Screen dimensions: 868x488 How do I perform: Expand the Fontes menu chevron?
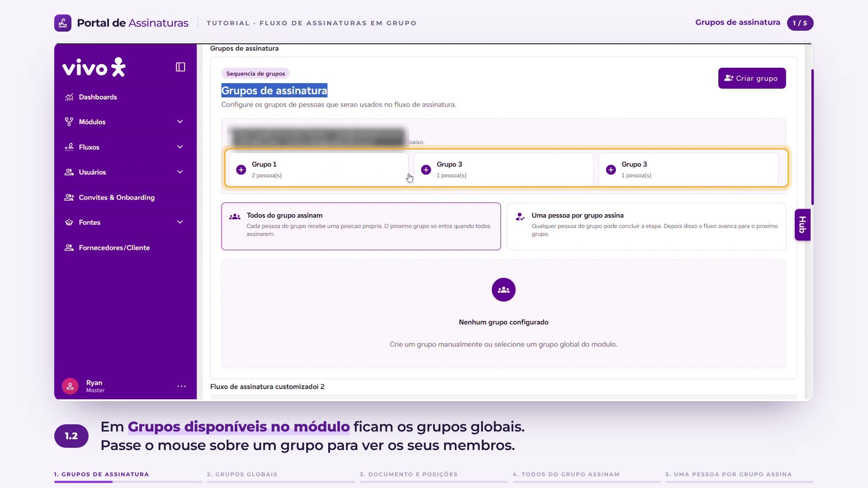[x=180, y=222]
